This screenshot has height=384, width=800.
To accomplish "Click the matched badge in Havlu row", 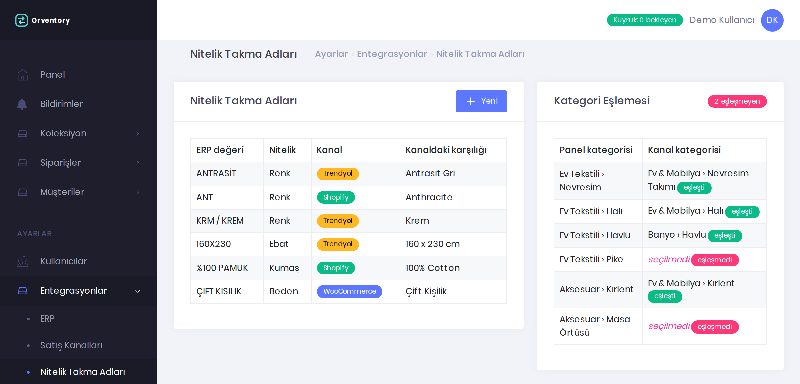I will click(x=724, y=236).
